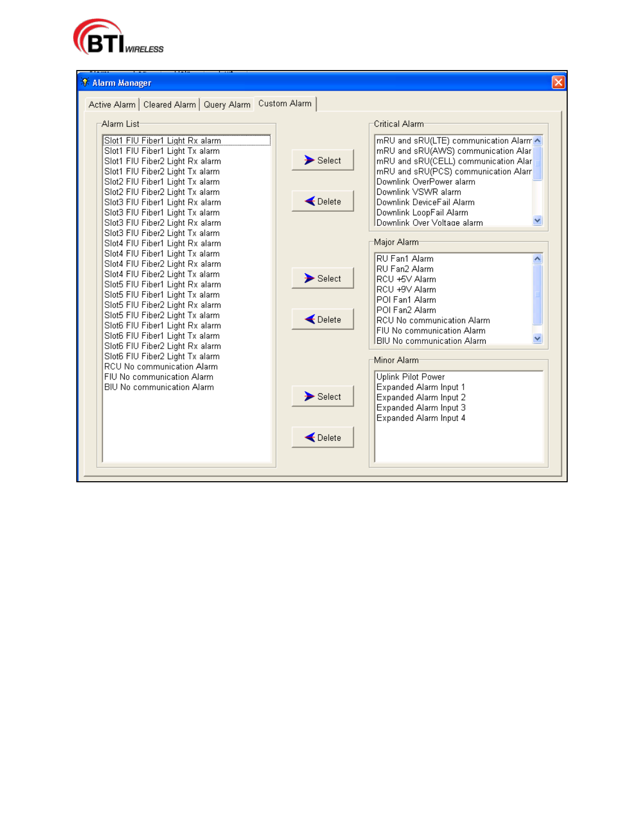
Task: Open the Cleared Alarm tab
Action: tap(169, 105)
